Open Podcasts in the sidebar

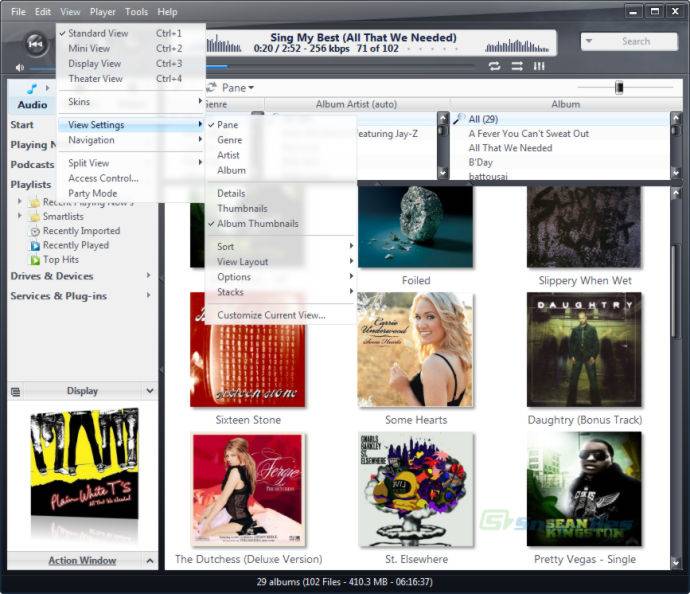[x=32, y=165]
